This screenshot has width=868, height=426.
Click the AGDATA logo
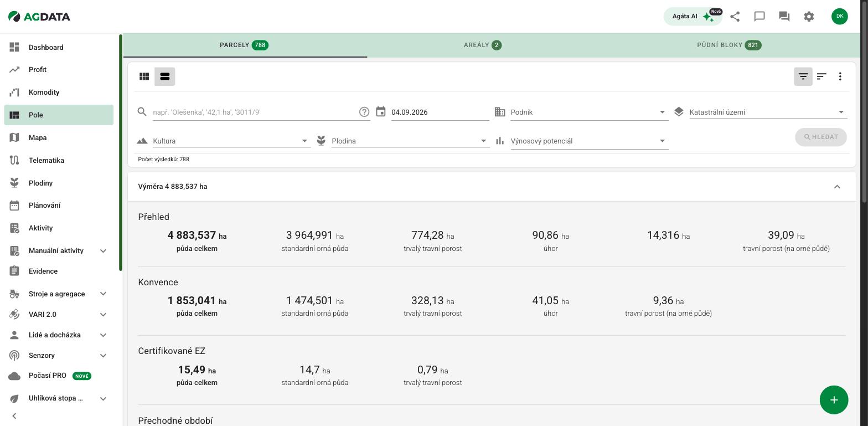tap(39, 17)
